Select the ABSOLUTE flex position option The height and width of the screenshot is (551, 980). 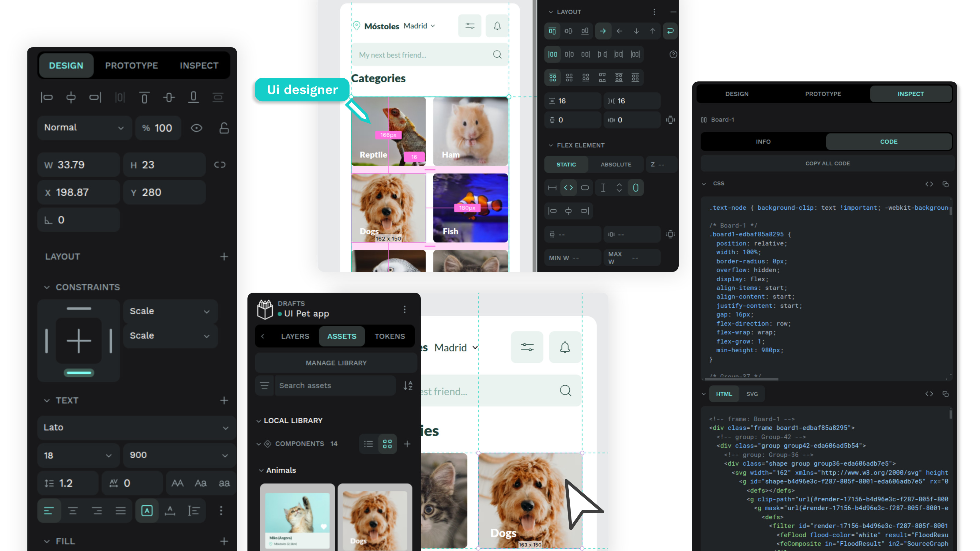tap(616, 164)
